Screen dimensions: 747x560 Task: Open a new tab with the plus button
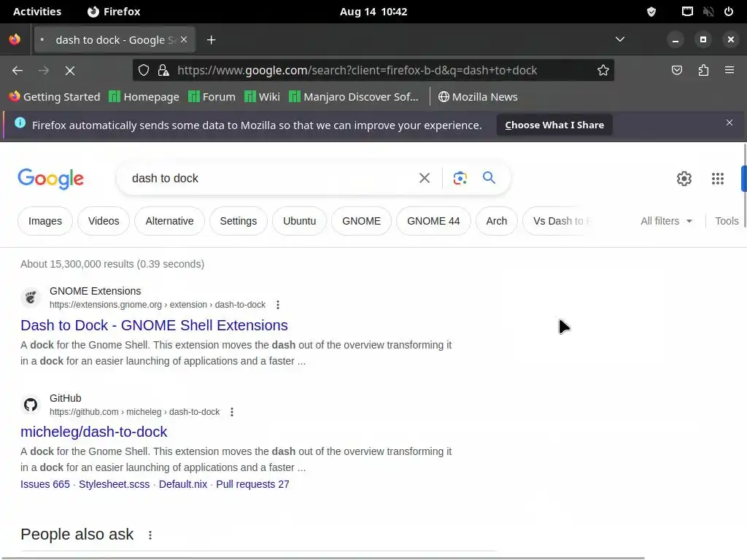(211, 40)
